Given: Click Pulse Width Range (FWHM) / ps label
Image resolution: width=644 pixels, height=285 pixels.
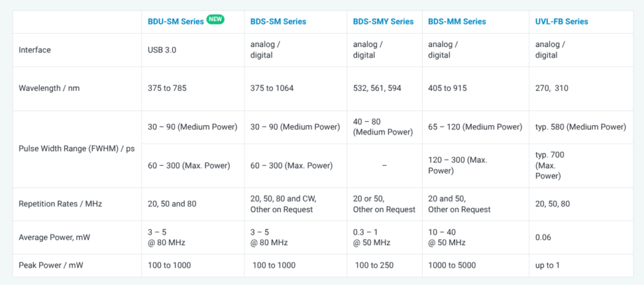Looking at the screenshot, I should [x=77, y=149].
